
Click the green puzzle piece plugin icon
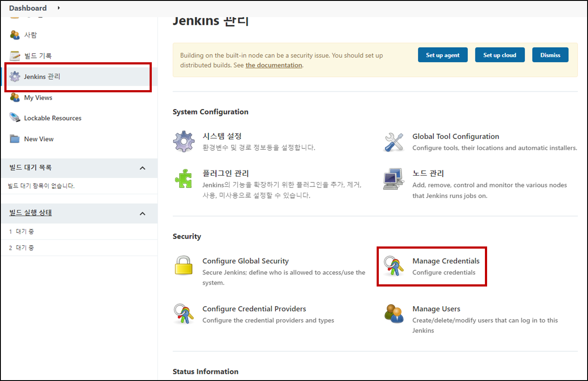[x=184, y=179]
